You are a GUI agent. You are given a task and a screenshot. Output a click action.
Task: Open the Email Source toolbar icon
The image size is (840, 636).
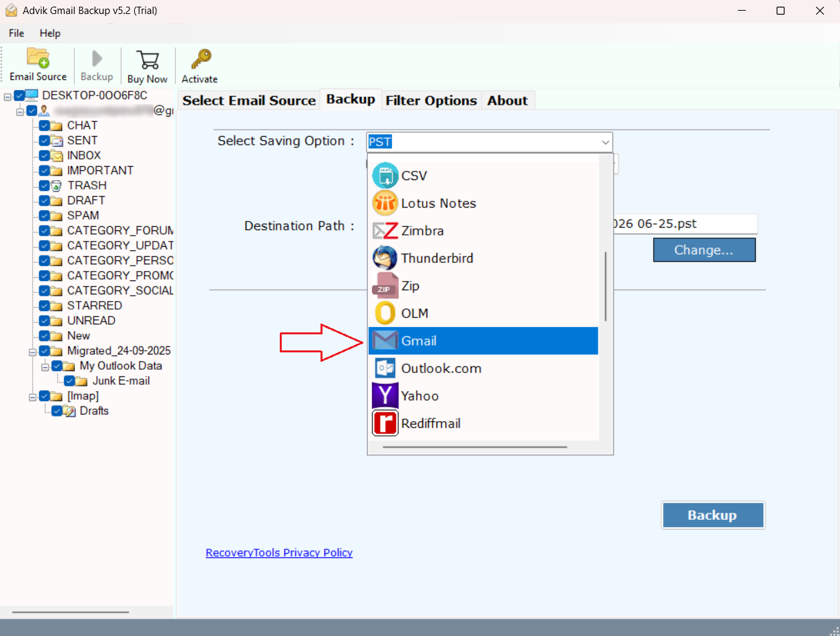[38, 58]
